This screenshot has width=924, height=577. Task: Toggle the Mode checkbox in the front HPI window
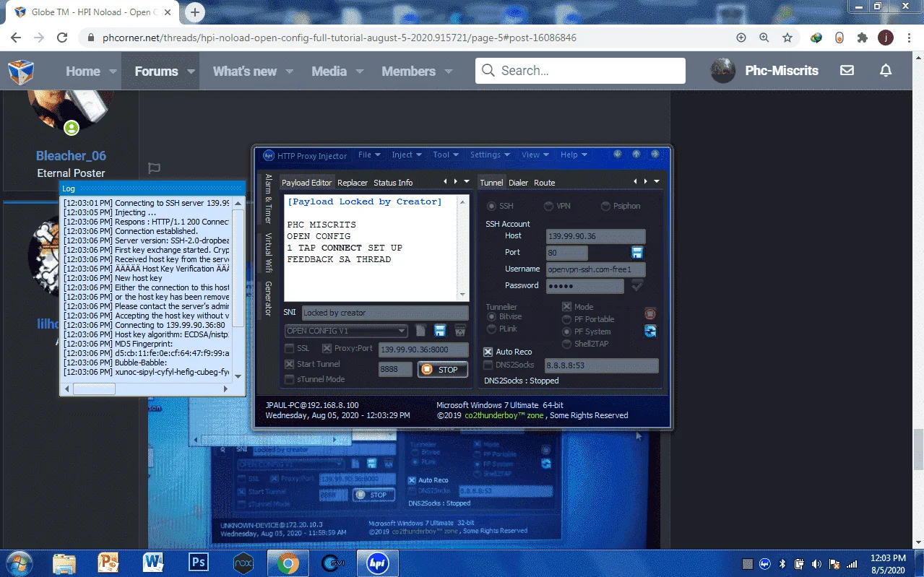[x=566, y=307]
